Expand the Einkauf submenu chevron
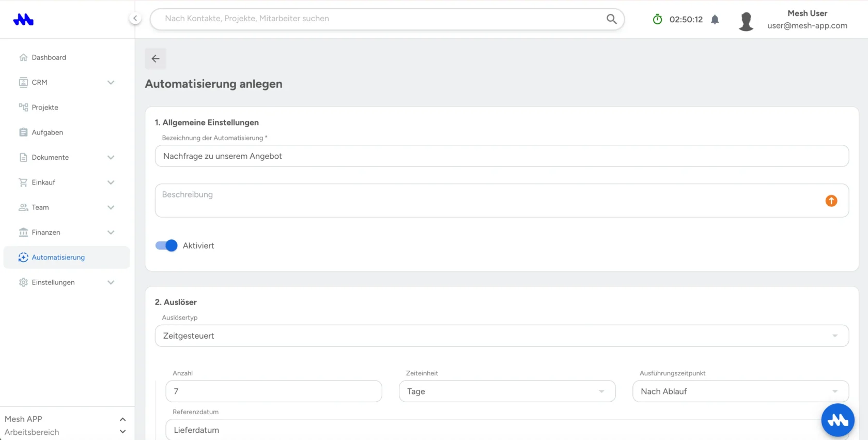 point(111,183)
